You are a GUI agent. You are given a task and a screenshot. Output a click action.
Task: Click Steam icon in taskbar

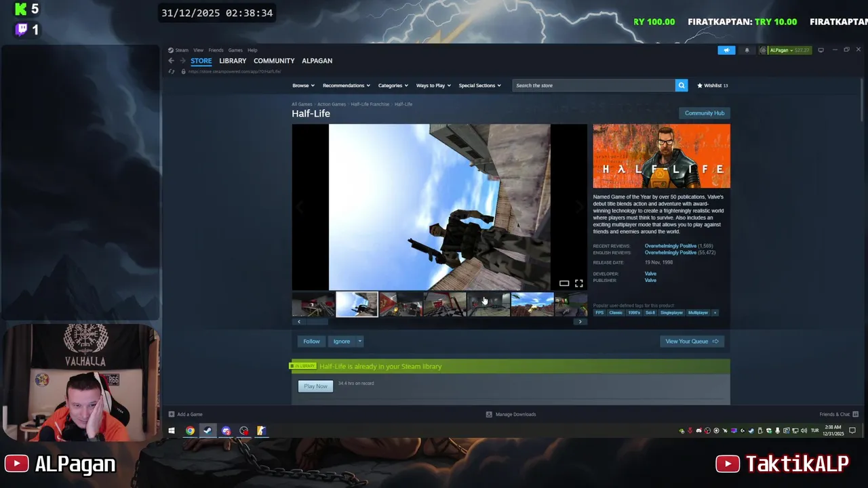208,430
